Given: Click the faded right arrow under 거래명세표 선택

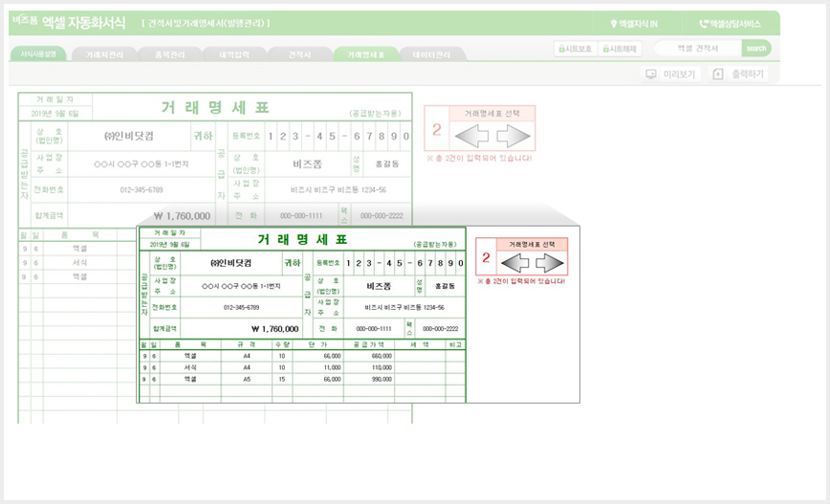Looking at the screenshot, I should 513,136.
